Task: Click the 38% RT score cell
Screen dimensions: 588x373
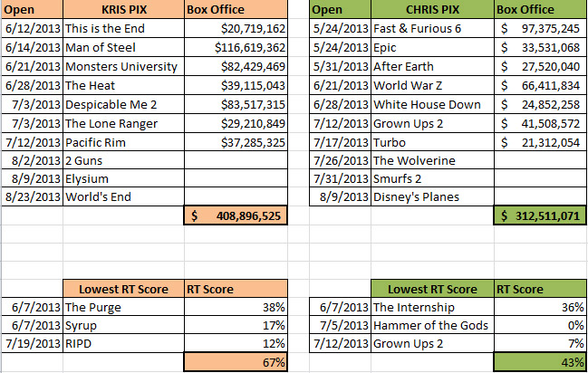Action: [236, 308]
